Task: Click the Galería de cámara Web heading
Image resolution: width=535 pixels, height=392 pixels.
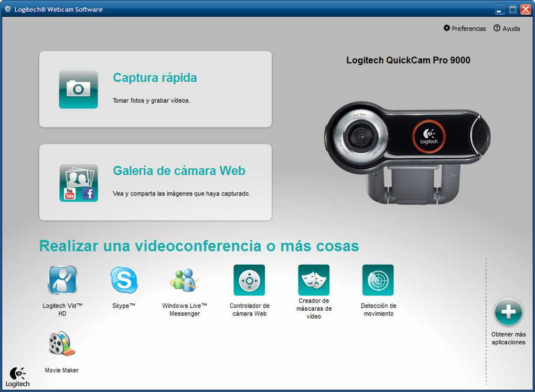Action: click(x=179, y=171)
